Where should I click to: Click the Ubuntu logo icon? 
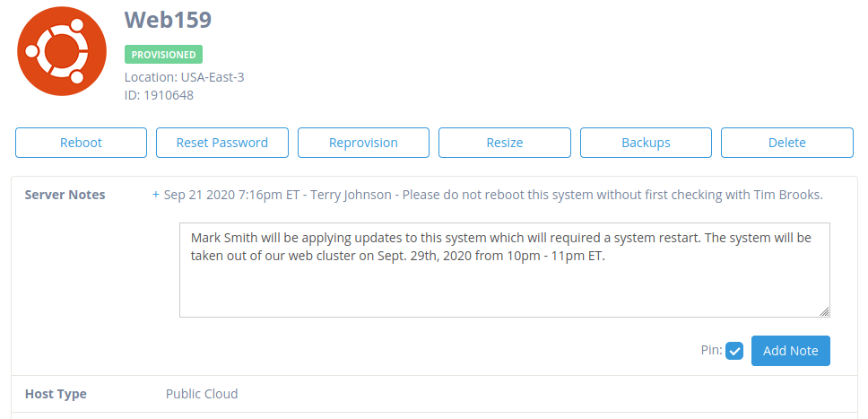pyautogui.click(x=62, y=51)
